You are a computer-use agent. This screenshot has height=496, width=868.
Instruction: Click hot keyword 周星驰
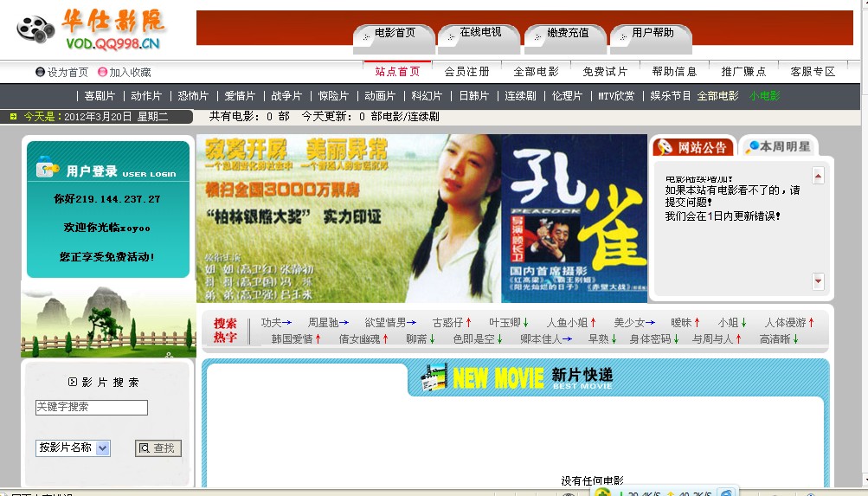click(324, 322)
